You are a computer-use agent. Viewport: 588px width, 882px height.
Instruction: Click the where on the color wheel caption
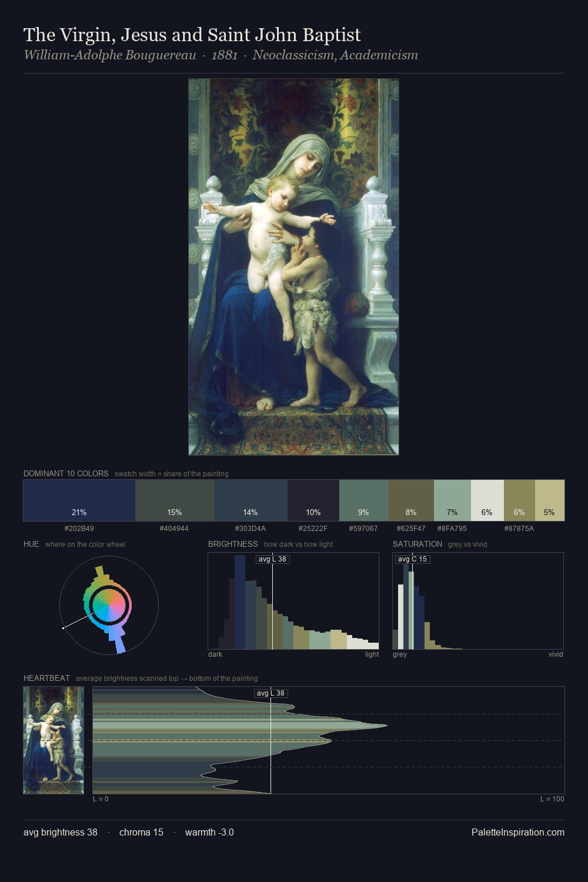pos(85,544)
